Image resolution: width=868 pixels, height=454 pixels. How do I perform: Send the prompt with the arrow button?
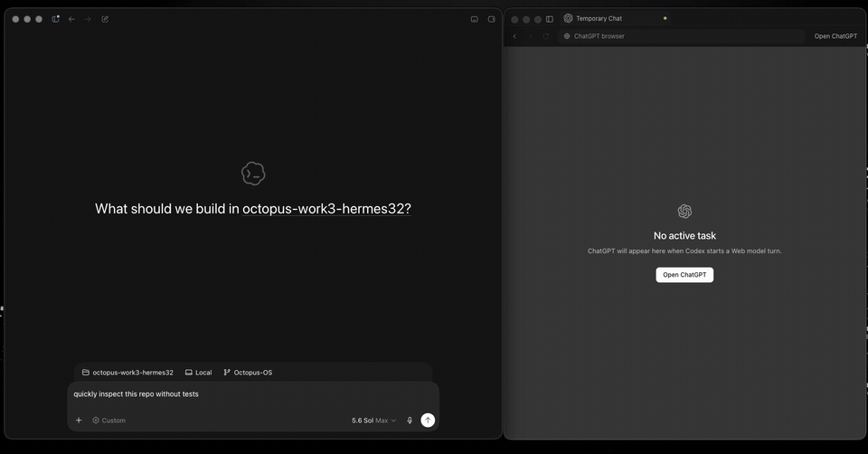click(428, 421)
